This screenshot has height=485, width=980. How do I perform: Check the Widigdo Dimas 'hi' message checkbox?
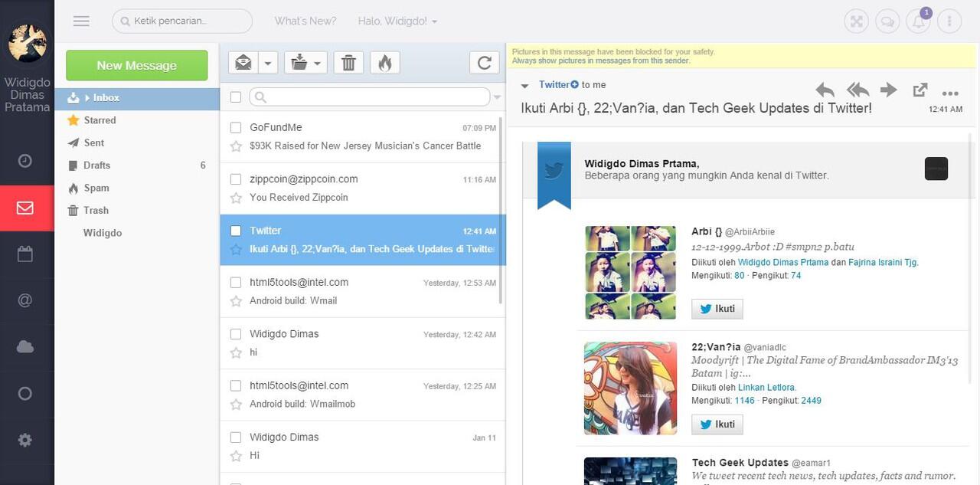point(236,333)
